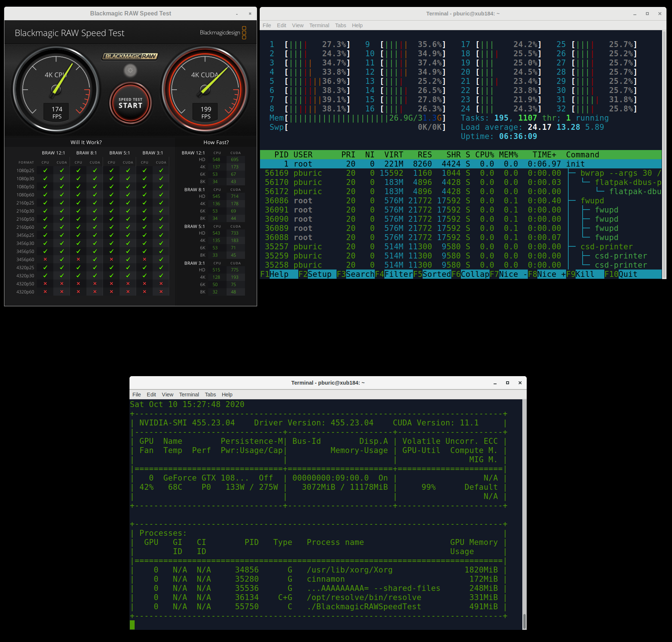The width and height of the screenshot is (672, 642).
Task: Click BRAW 12:1 CPU cross for 3456p60
Action: point(45,260)
